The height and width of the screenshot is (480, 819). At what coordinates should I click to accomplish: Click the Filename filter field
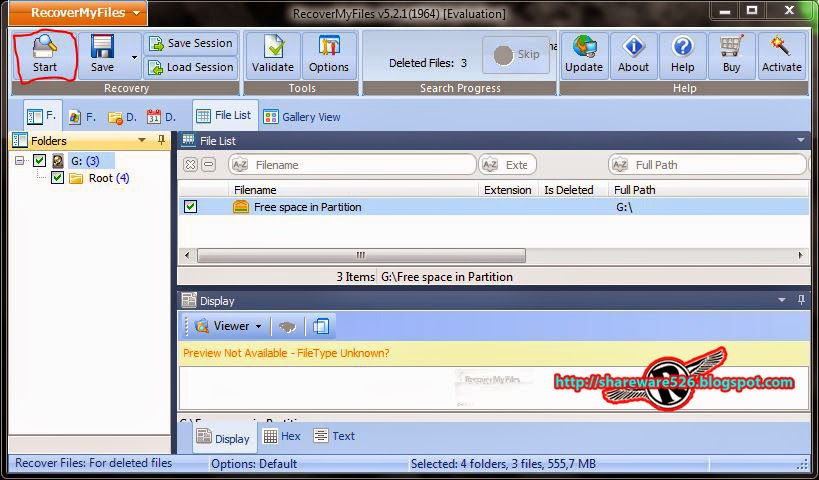pos(353,165)
